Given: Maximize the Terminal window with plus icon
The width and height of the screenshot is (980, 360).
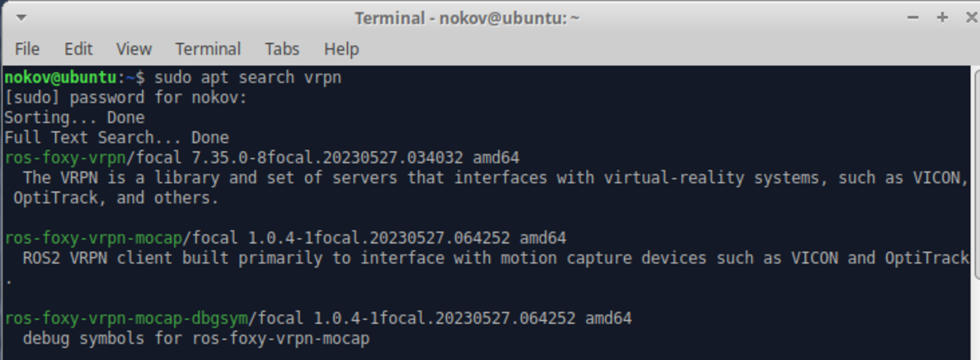Looking at the screenshot, I should click(x=942, y=17).
